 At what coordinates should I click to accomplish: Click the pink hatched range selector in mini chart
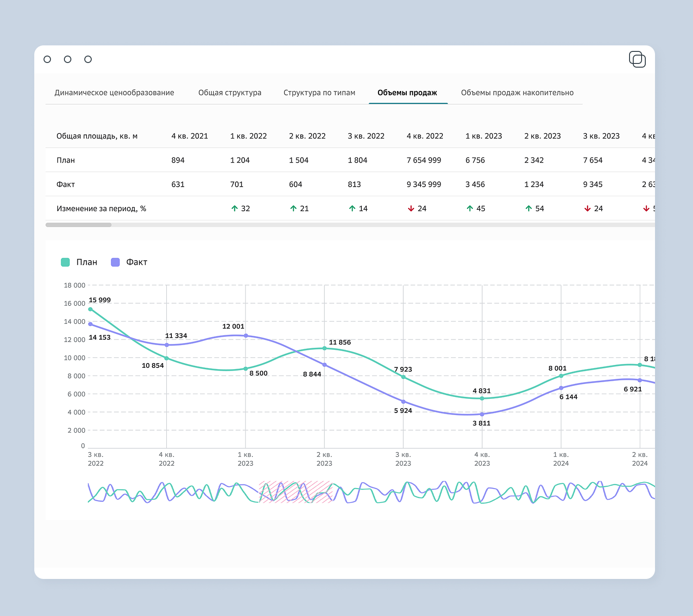point(296,492)
